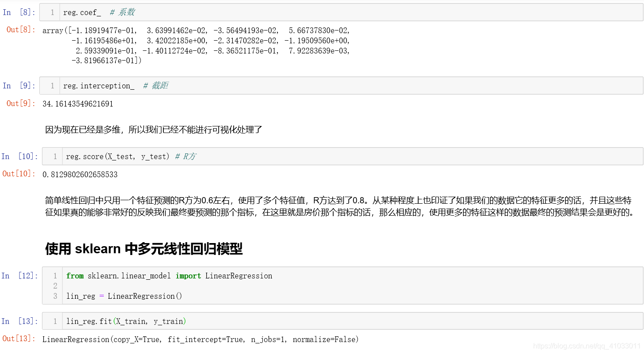Click the reg.score(X_test, y_test) code cell
This screenshot has height=354, width=644.
(342, 156)
